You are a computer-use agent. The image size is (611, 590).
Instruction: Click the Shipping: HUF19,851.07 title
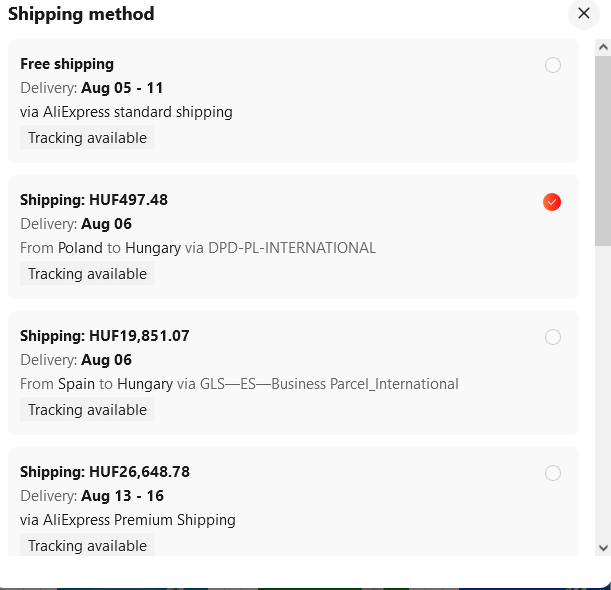click(x=104, y=336)
